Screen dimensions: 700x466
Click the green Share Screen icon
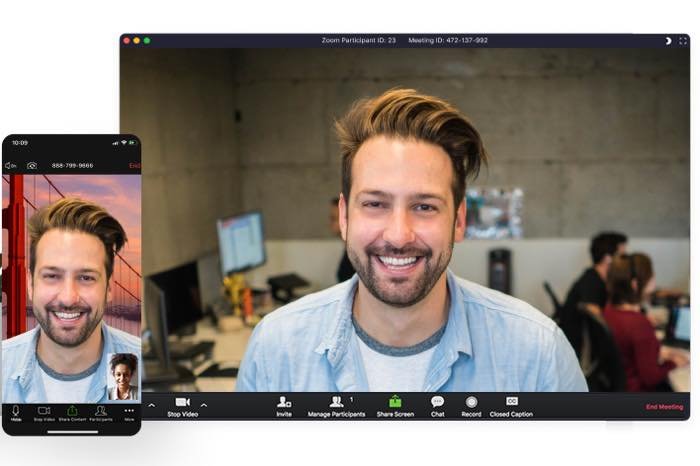395,402
